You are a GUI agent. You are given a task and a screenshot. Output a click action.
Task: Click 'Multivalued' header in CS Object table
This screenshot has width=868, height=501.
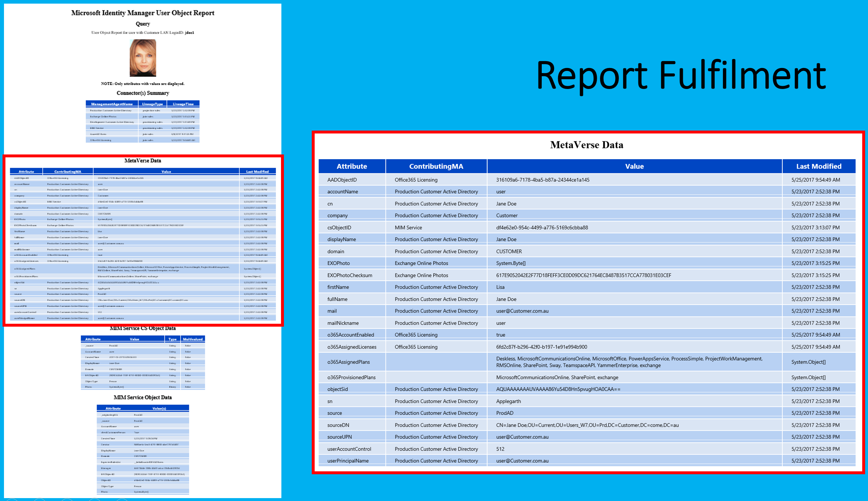coord(192,339)
